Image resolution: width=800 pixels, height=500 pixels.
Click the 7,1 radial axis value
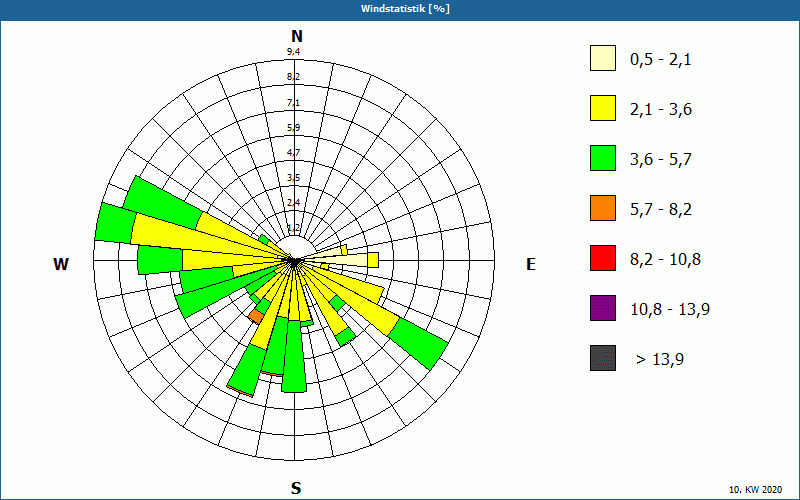[x=293, y=103]
